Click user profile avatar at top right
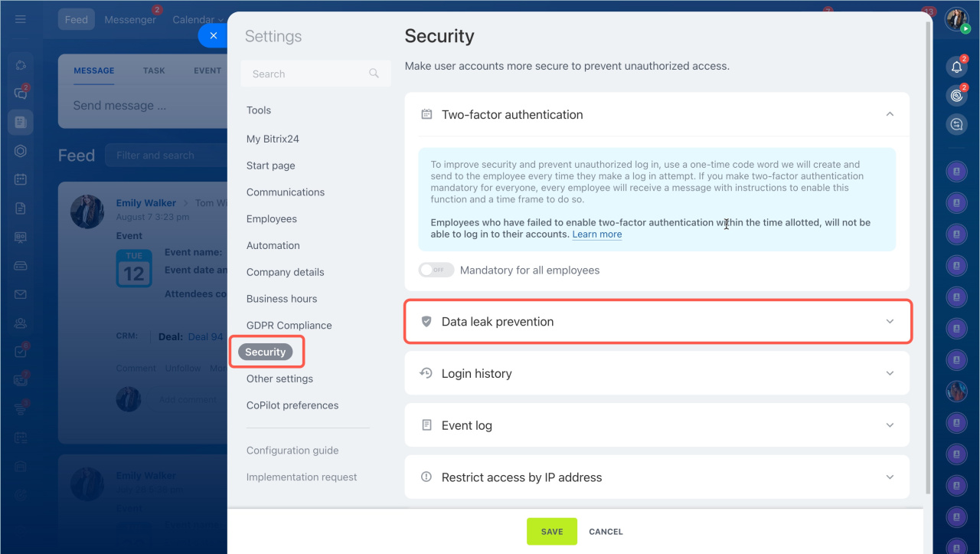This screenshot has width=980, height=554. coord(957,19)
